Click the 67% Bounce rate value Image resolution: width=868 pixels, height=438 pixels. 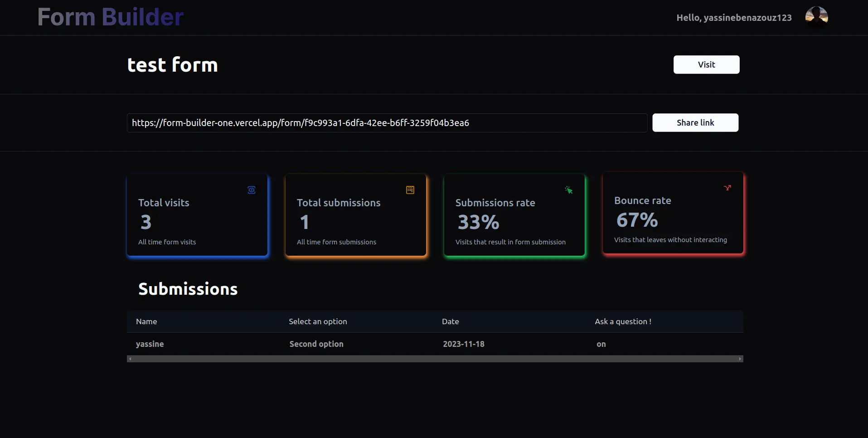click(x=637, y=220)
